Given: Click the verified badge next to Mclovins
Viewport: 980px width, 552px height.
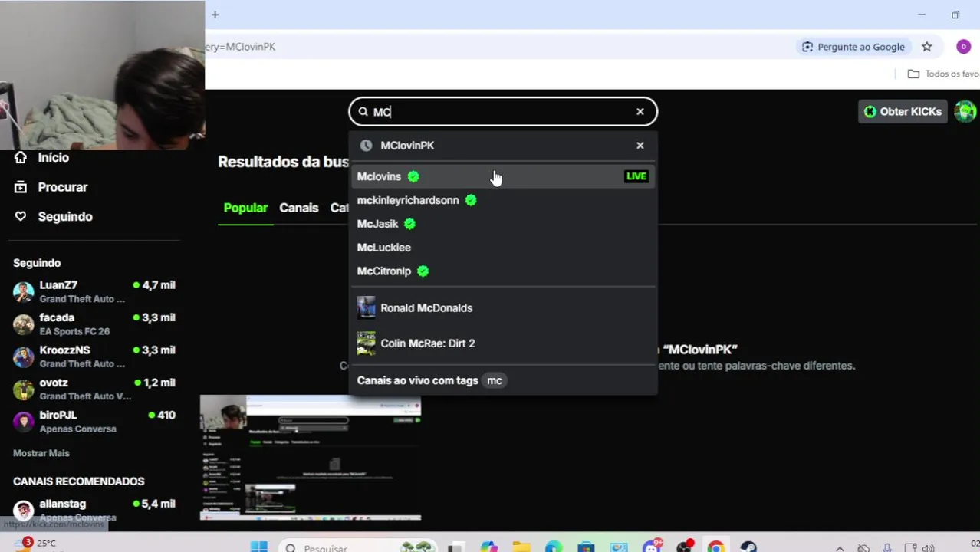Looking at the screenshot, I should tap(413, 176).
